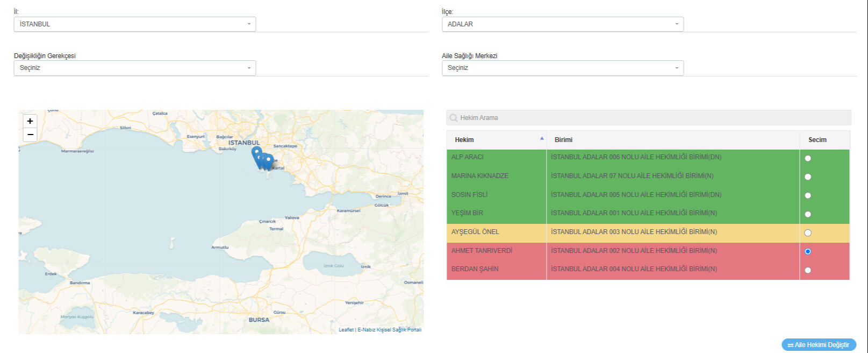Select radio button for ALP ARACI
Screen dimensions: 868x353
[x=808, y=158]
